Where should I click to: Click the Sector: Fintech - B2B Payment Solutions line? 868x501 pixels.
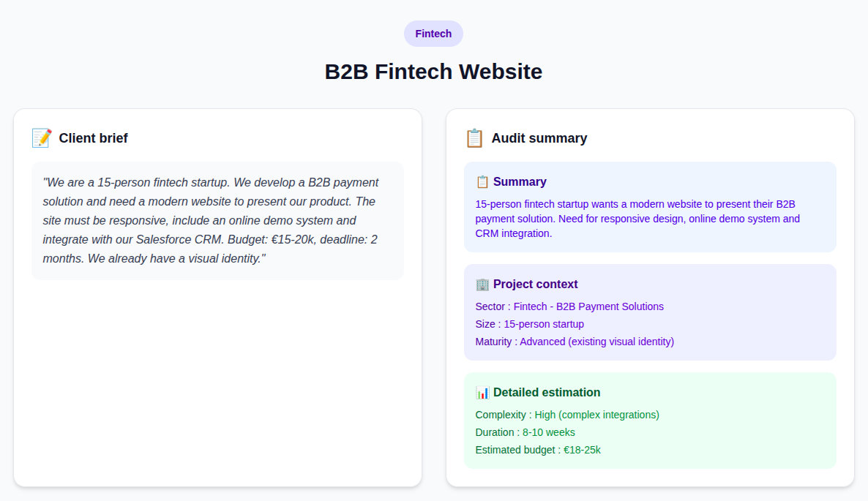(569, 306)
